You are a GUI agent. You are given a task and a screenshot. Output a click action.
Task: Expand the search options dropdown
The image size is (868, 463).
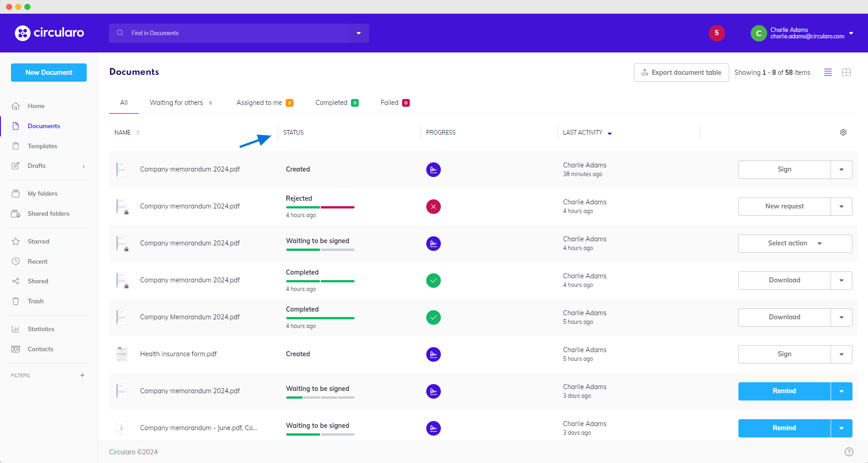359,33
